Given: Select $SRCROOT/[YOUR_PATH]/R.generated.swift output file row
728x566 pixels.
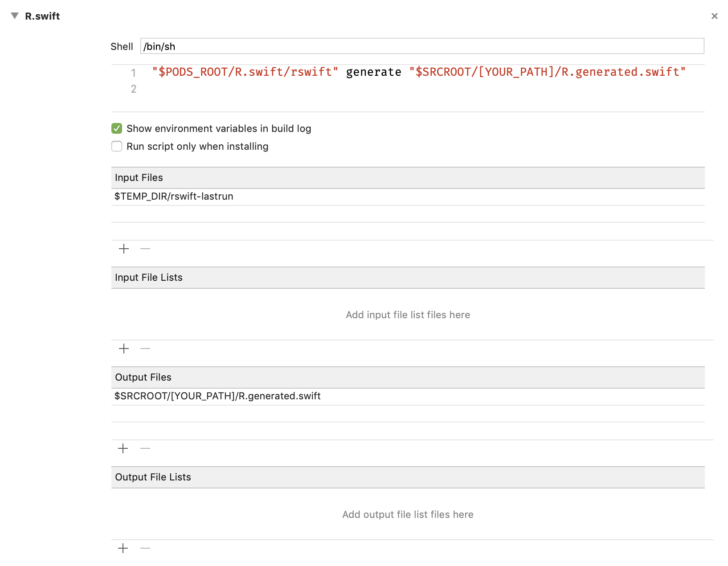Looking at the screenshot, I should click(x=408, y=396).
